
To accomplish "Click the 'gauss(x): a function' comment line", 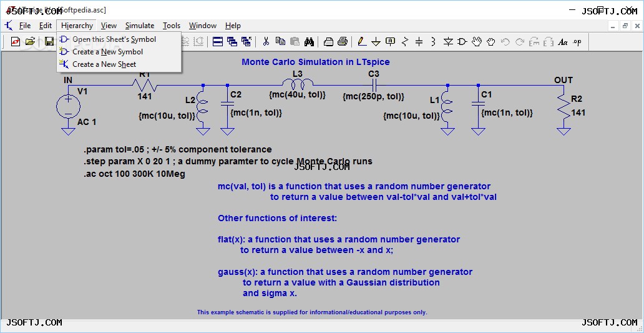I will click(345, 272).
